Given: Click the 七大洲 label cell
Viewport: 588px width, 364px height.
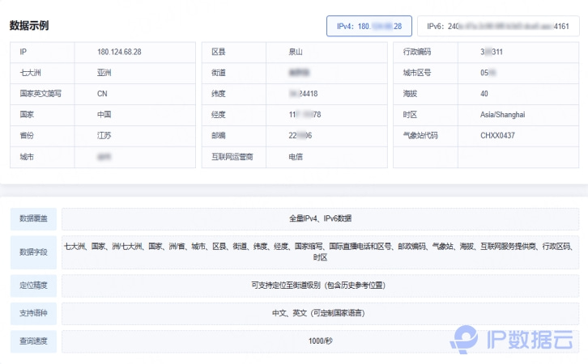Looking at the screenshot, I should click(42, 73).
